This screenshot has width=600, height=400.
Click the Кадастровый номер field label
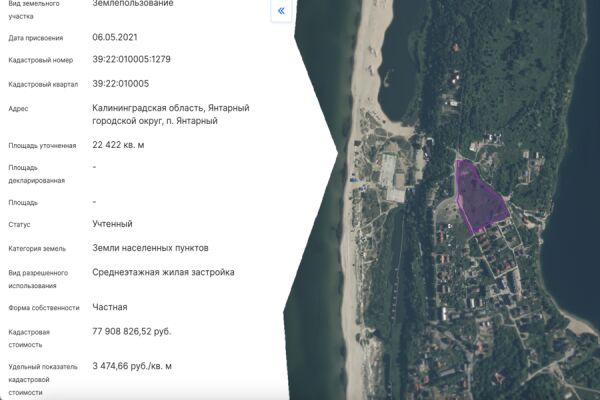(40, 60)
